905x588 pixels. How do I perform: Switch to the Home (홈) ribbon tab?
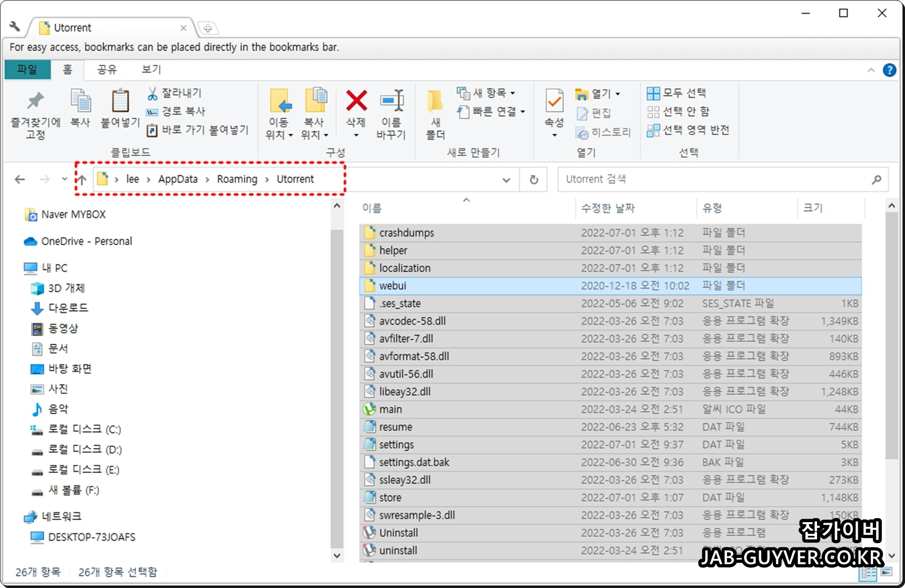click(x=67, y=69)
